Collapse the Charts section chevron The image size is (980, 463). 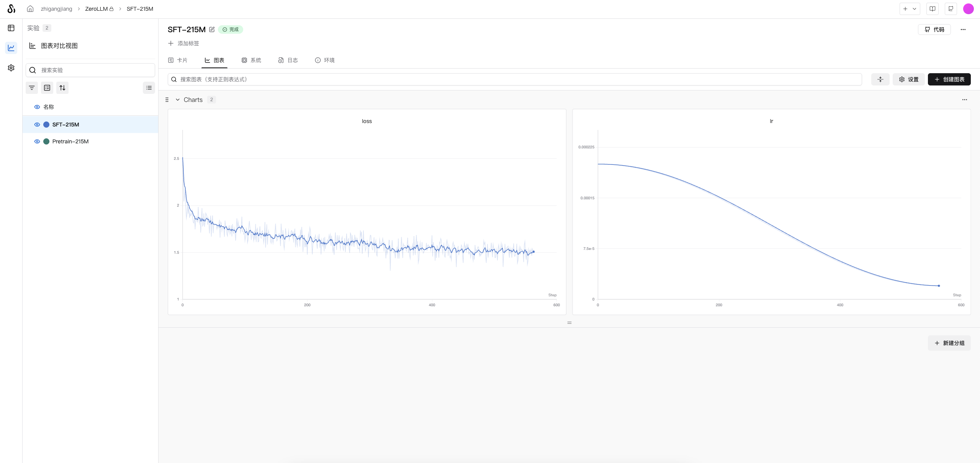pos(178,100)
